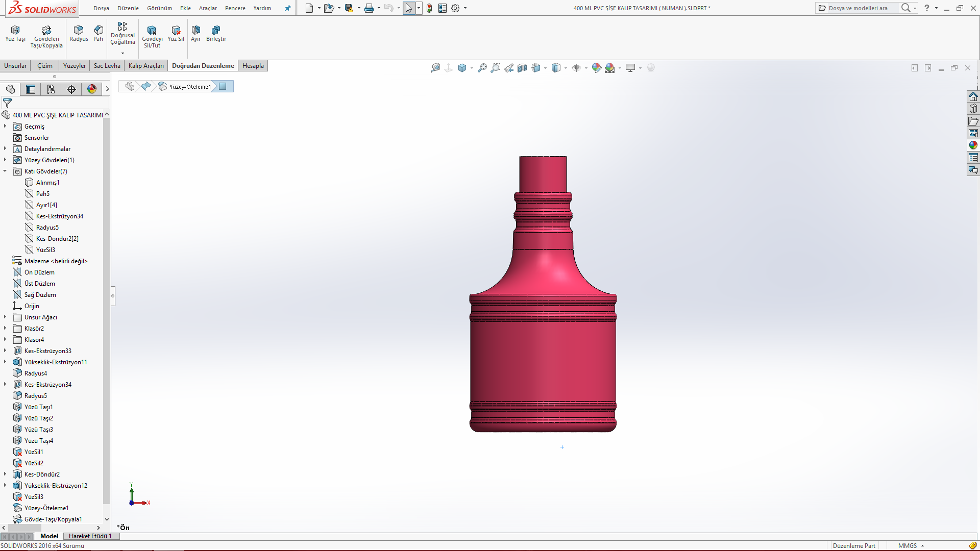Switch to the Kalıp Araçları tab
Viewport: 980px width, 551px height.
click(146, 66)
